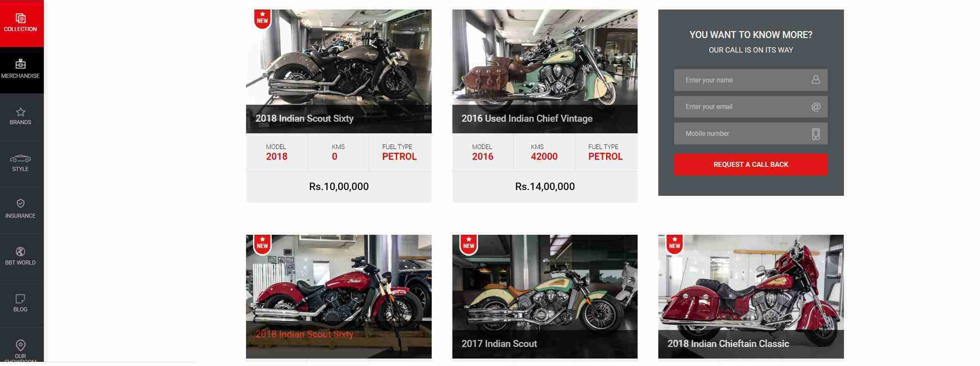Click the Request A Call Back button
This screenshot has height=366, width=980.
tap(751, 165)
